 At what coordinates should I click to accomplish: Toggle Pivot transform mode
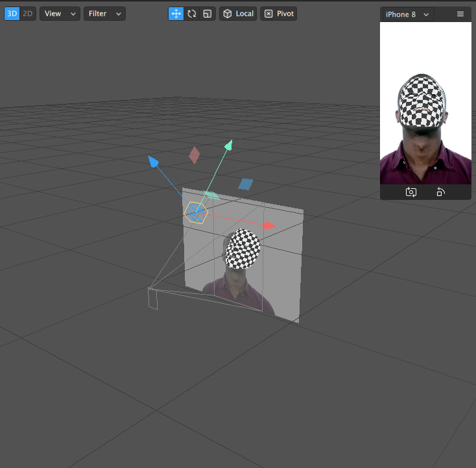(279, 14)
